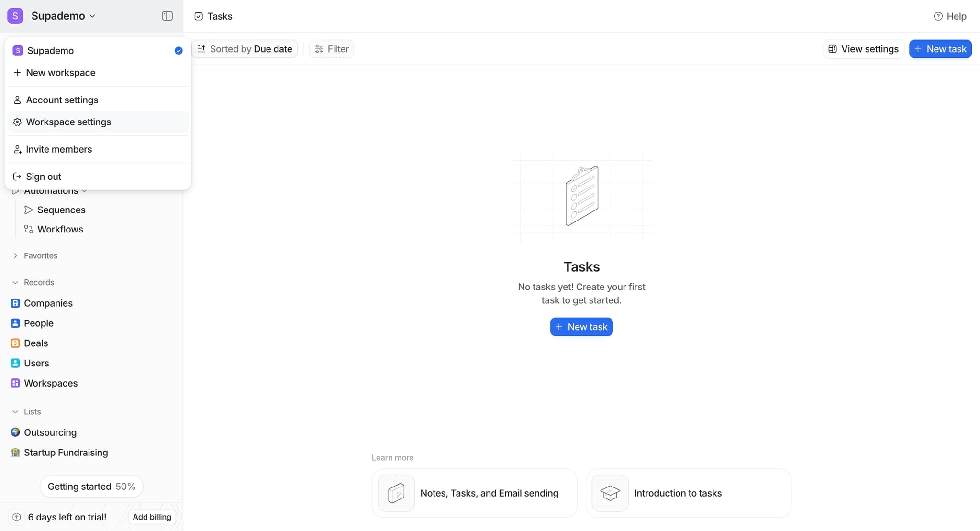Open the Outsourcing list globe icon
This screenshot has height=531, width=980.
[x=15, y=432]
